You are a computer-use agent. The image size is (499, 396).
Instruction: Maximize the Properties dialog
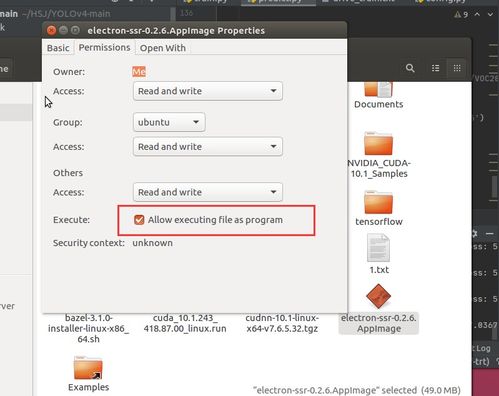pos(75,31)
